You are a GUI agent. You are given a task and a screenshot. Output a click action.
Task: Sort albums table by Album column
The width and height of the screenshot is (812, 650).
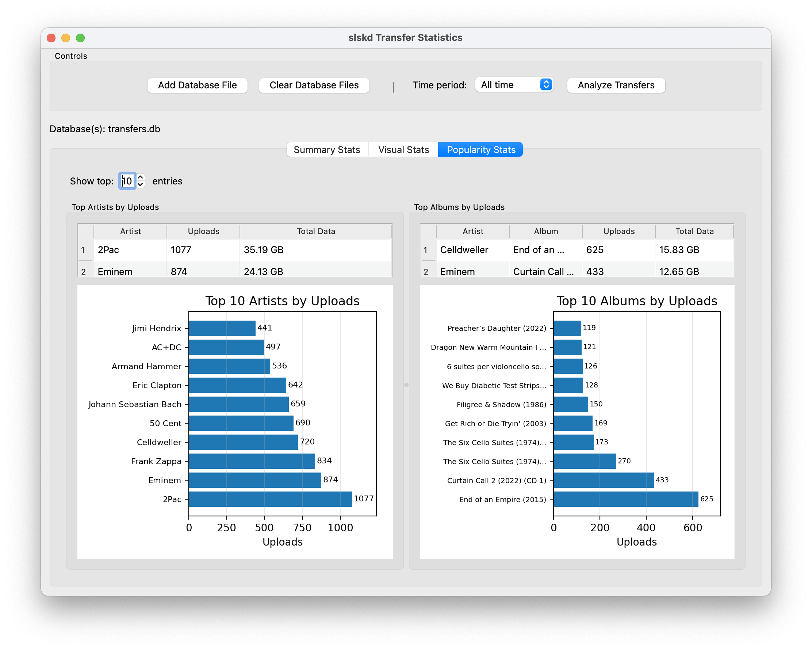[546, 231]
